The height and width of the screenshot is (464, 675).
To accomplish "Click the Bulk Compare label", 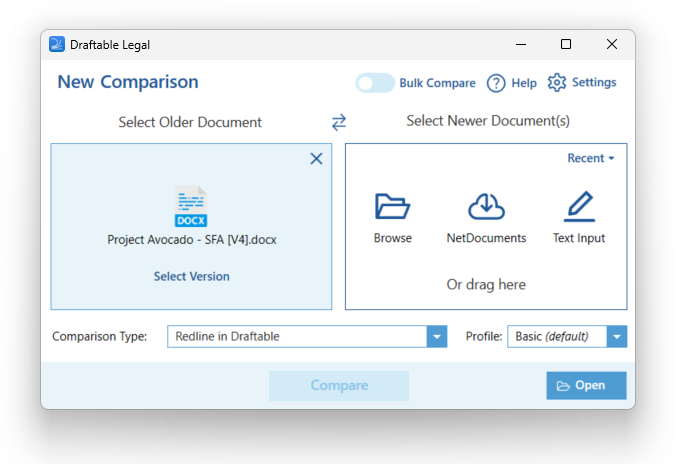I will (x=437, y=83).
